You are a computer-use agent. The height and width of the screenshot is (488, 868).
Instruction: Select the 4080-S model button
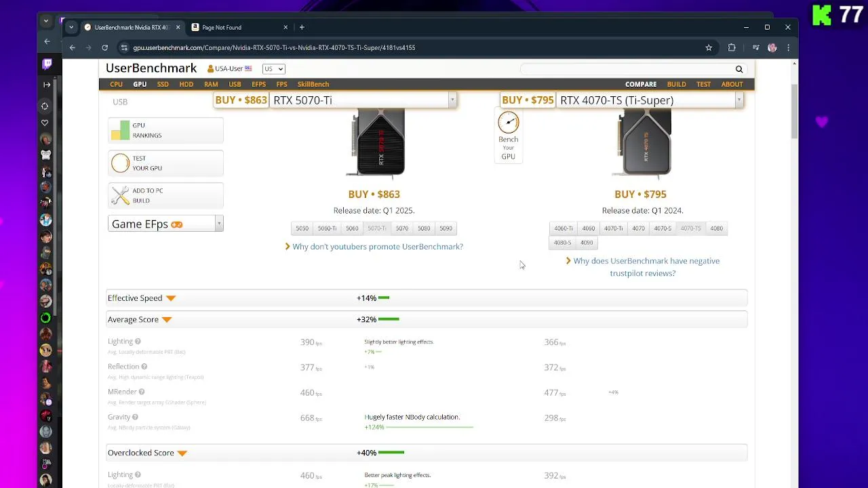562,243
